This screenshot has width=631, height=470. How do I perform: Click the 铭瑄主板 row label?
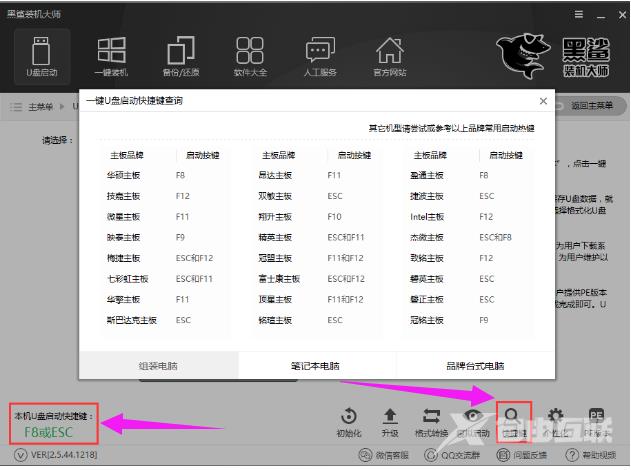[275, 320]
